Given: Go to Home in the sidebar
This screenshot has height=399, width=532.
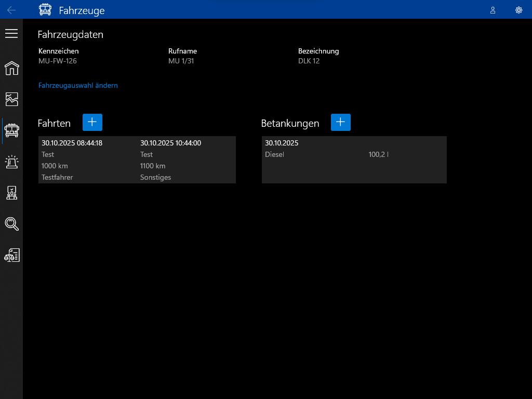Looking at the screenshot, I should coord(11,68).
